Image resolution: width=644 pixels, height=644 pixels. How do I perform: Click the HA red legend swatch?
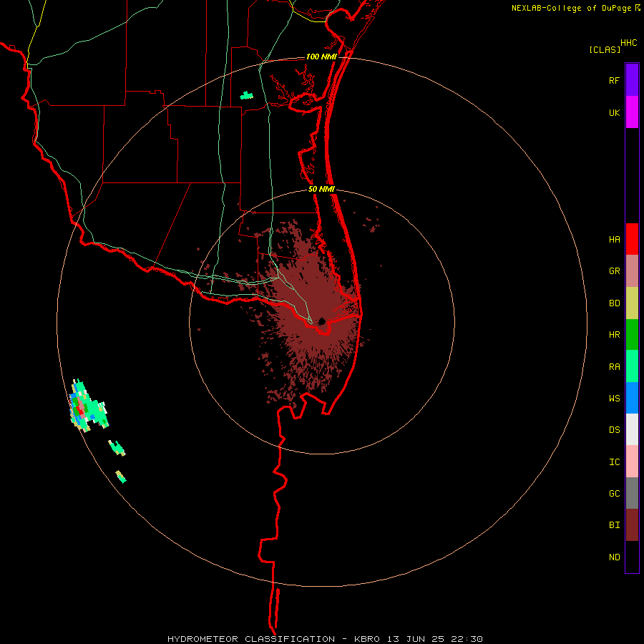tap(632, 239)
